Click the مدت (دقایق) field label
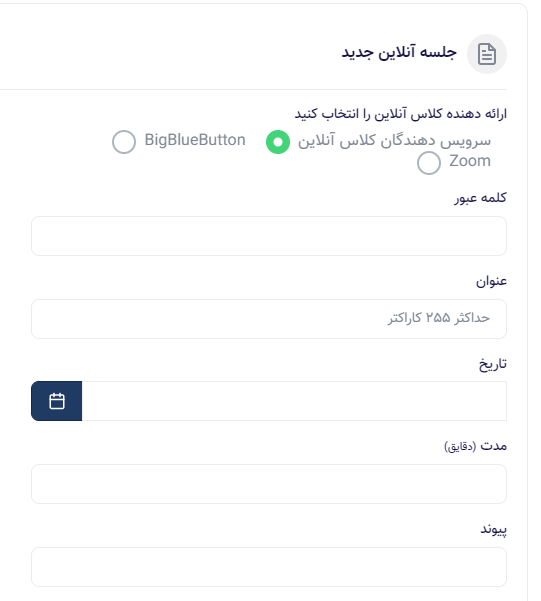 click(x=475, y=446)
